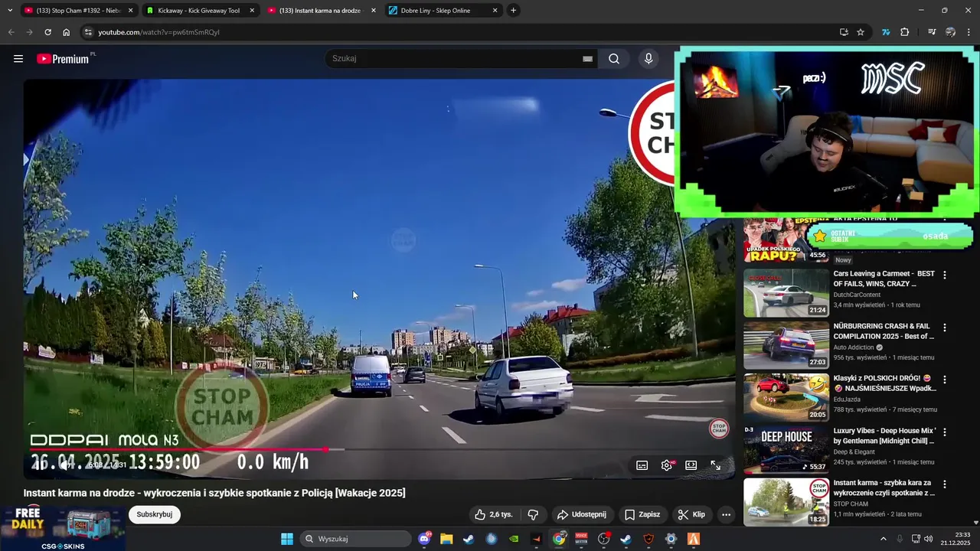Click the Stop Cham channel watermark in player
The image size is (980, 551).
[x=718, y=429]
